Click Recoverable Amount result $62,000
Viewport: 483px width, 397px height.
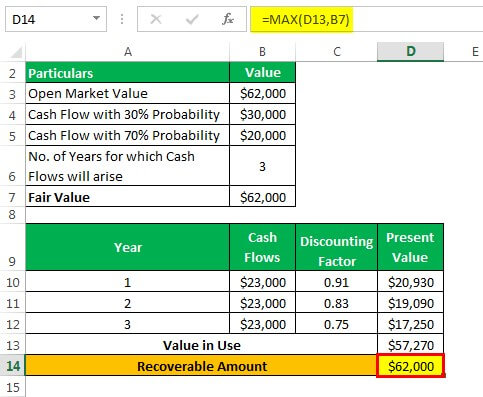[x=410, y=366]
